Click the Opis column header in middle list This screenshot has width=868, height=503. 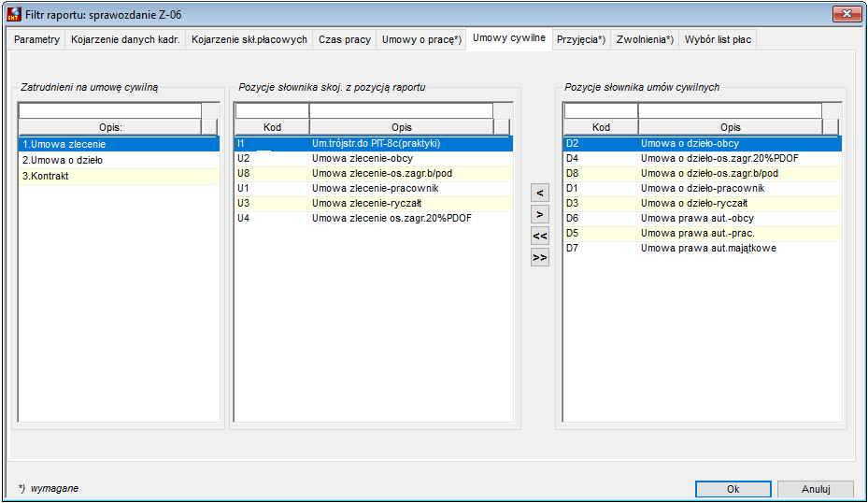click(402, 127)
